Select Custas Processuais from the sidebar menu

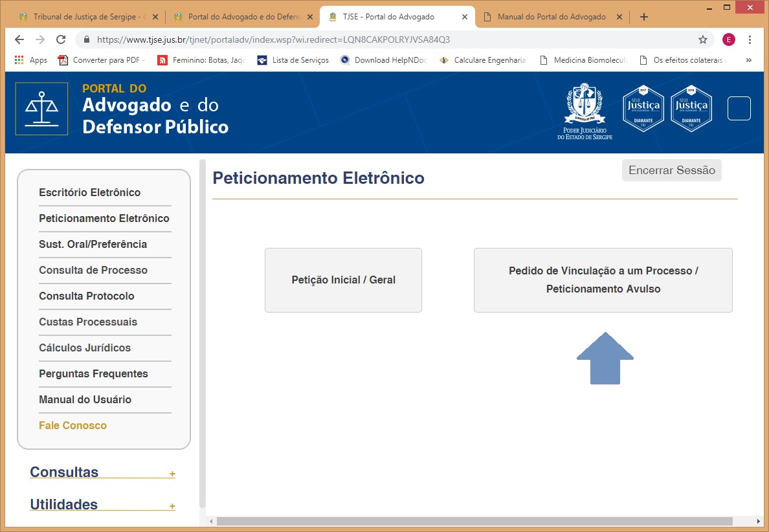(x=88, y=322)
